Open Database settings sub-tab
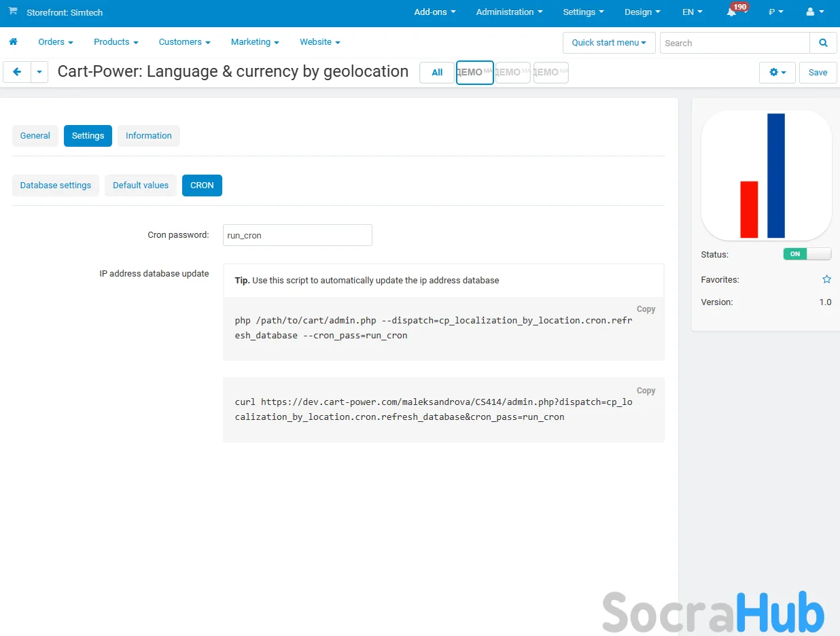Viewport: 840px width, 636px height. (56, 185)
